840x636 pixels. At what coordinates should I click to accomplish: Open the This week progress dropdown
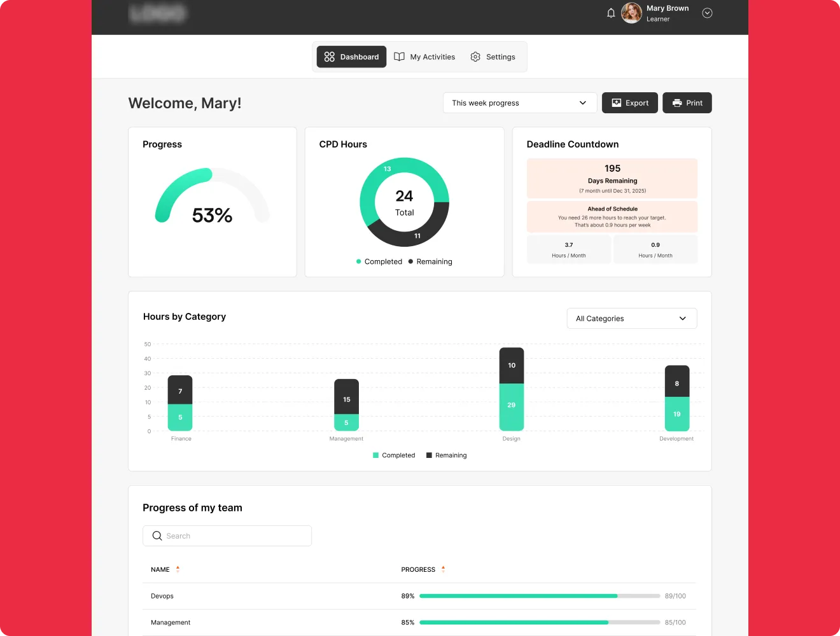[519, 103]
